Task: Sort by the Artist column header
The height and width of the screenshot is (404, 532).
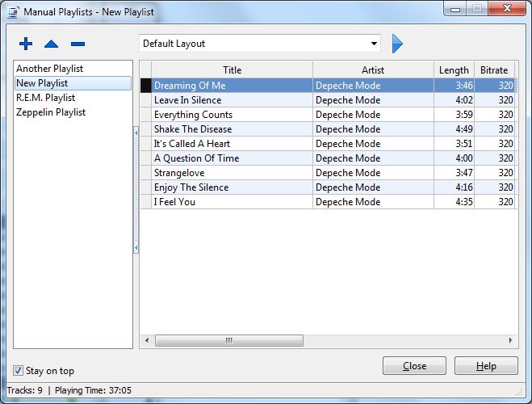Action: [x=373, y=70]
